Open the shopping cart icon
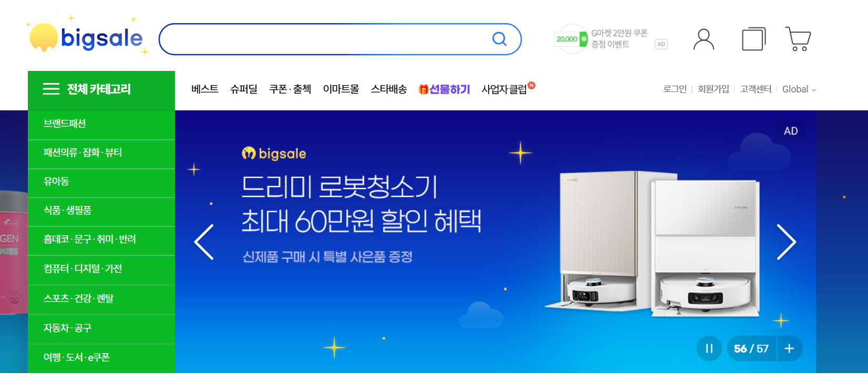 tap(798, 39)
